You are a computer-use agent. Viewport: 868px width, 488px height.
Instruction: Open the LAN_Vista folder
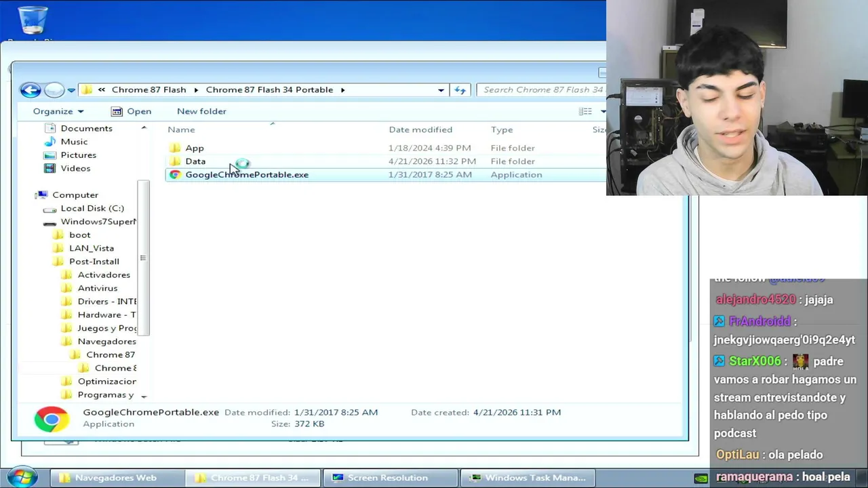tap(91, 248)
